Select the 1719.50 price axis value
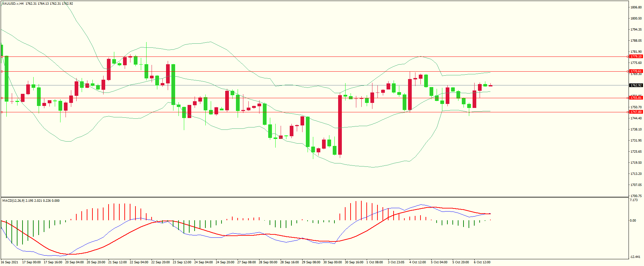The height and width of the screenshot is (266, 644). 636,163
